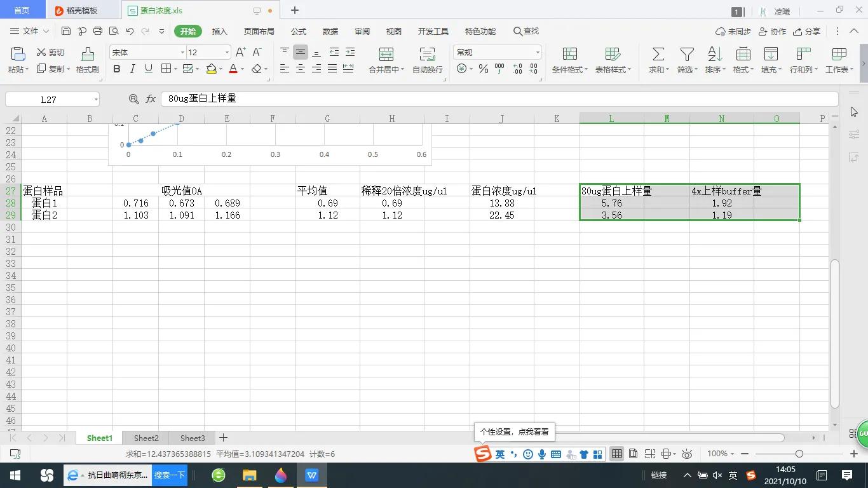Click the 未同步 sync status button

click(x=733, y=31)
